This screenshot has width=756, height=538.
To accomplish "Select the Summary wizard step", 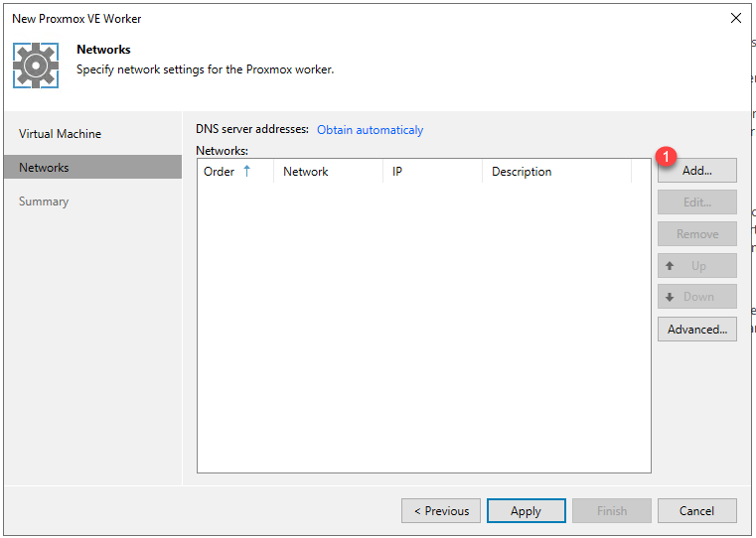I will tap(44, 202).
